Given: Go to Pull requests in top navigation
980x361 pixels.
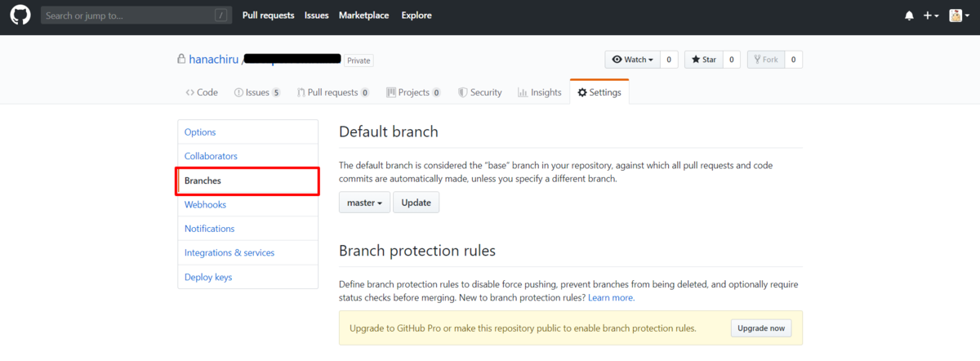Looking at the screenshot, I should (x=268, y=16).
